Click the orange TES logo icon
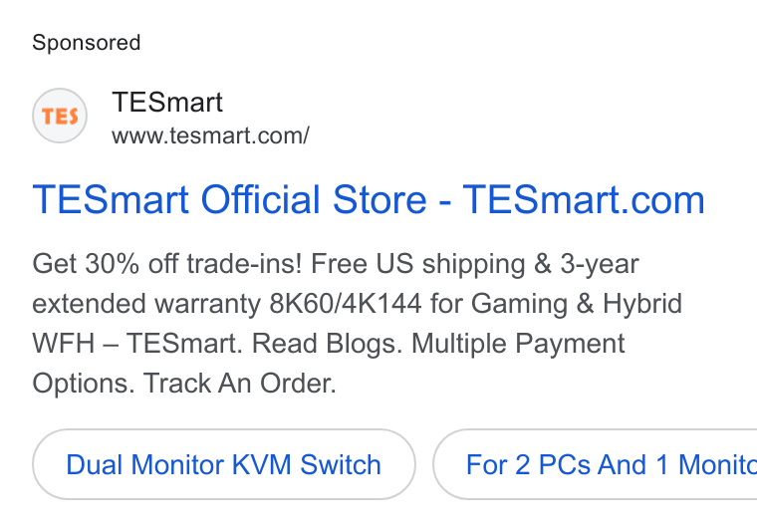757x532 pixels. pos(60,116)
